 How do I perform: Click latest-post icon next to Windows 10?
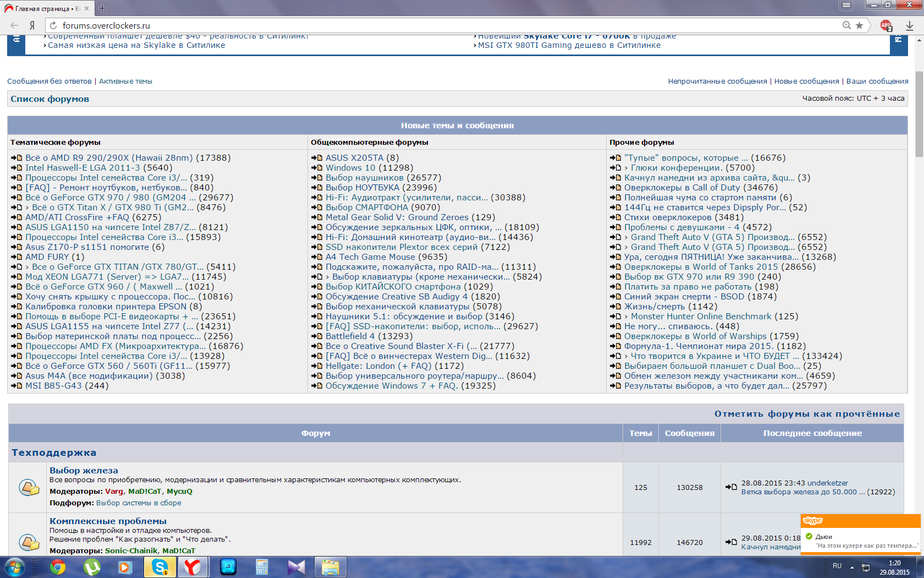pos(317,168)
